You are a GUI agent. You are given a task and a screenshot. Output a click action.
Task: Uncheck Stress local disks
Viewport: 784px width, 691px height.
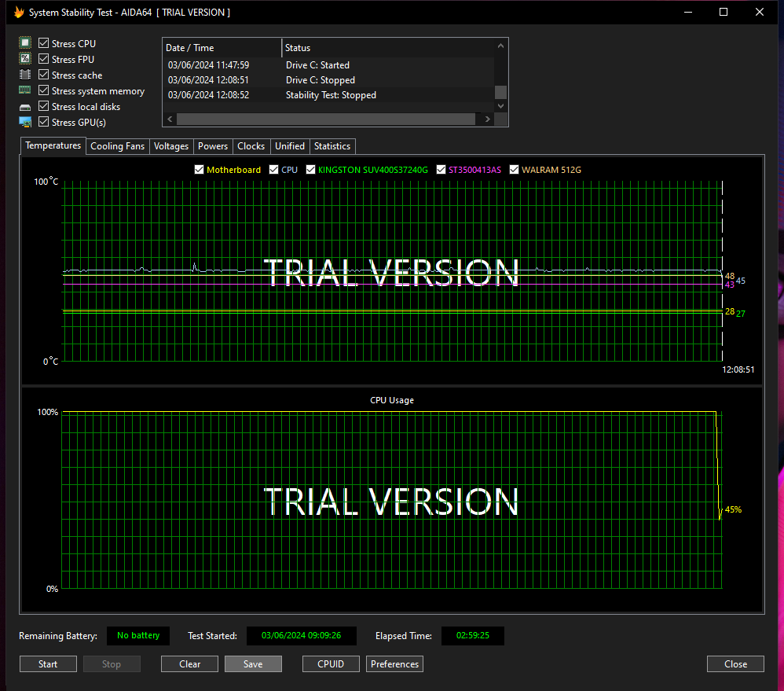coord(43,106)
